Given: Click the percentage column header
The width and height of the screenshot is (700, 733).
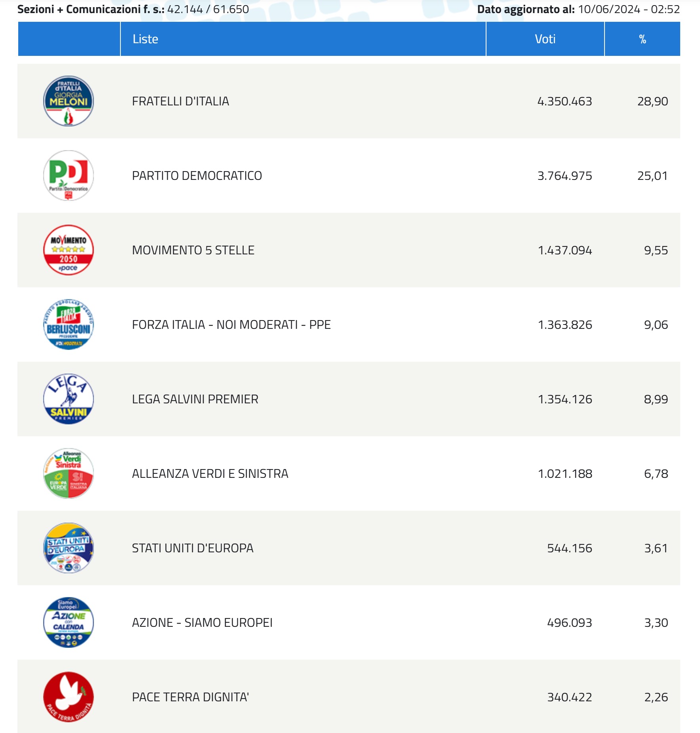Looking at the screenshot, I should (642, 39).
